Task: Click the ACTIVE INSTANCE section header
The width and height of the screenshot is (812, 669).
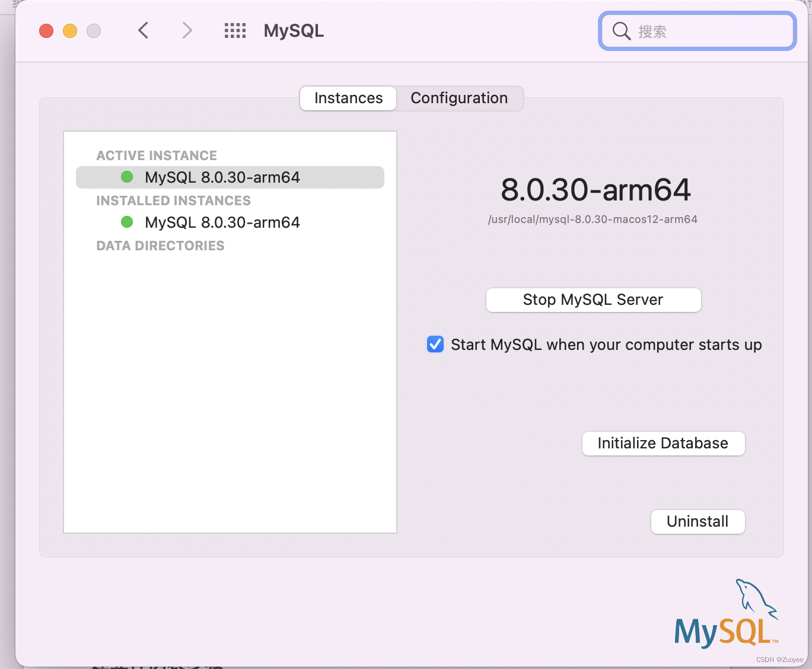Action: (x=157, y=155)
